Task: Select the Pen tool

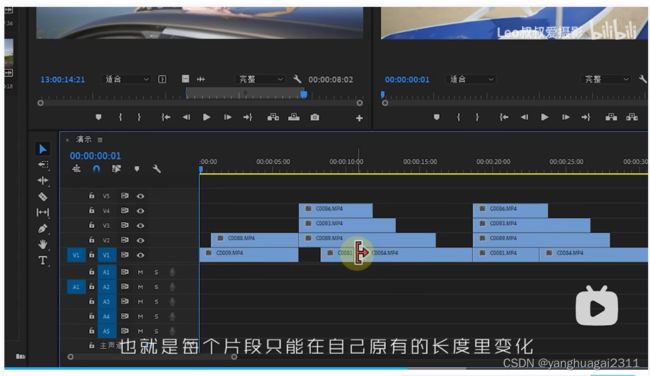Action: click(x=43, y=228)
